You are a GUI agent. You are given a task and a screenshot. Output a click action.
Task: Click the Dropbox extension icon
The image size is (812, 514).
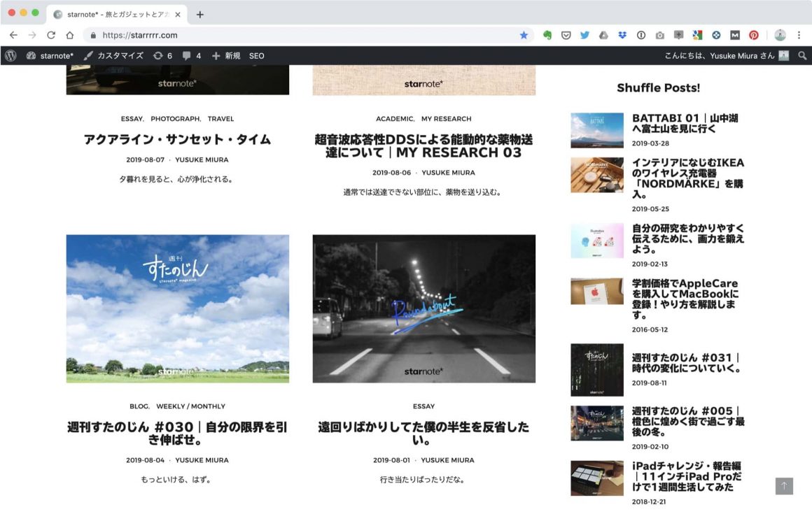[x=622, y=35]
